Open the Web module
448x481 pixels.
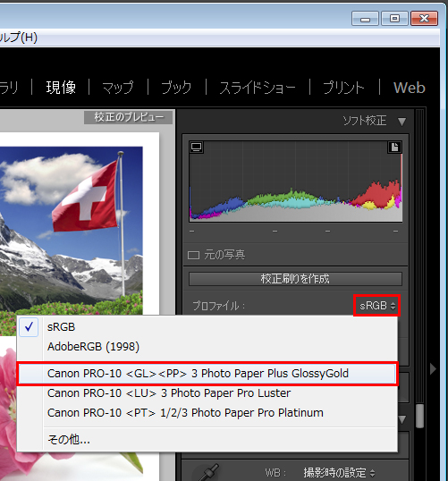410,88
